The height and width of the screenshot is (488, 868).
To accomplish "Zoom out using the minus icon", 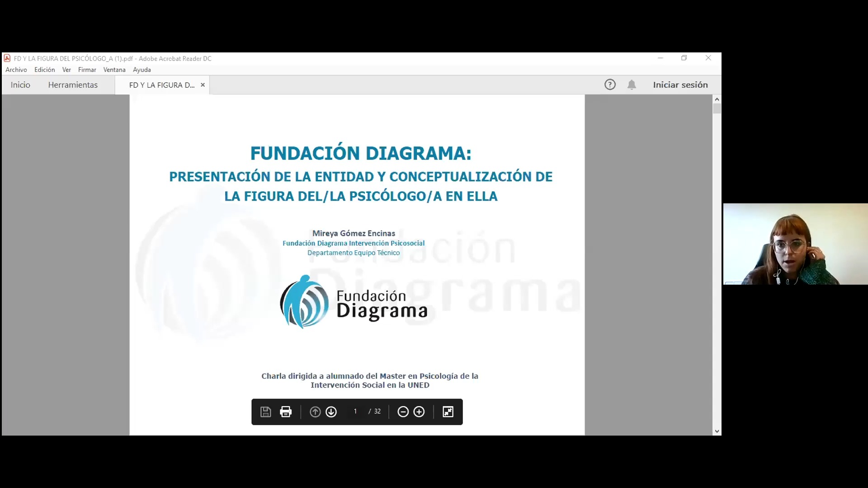I will [403, 412].
